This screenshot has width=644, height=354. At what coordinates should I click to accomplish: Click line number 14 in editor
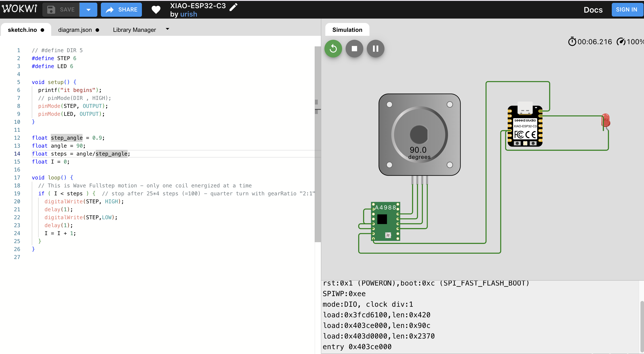[17, 154]
